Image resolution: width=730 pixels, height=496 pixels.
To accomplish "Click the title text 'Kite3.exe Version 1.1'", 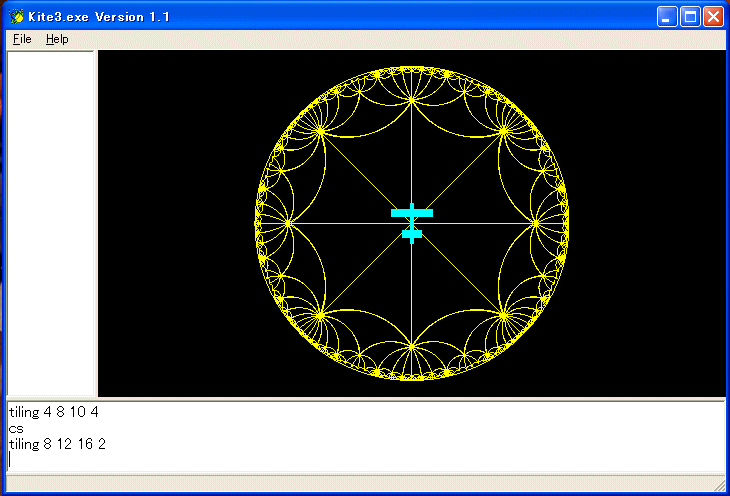I will click(x=99, y=17).
